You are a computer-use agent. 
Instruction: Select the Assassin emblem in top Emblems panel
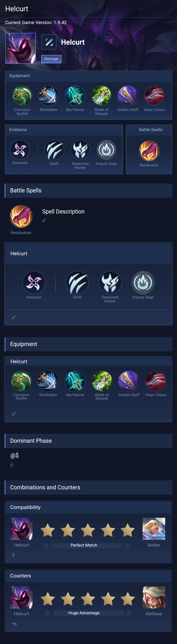(x=20, y=150)
